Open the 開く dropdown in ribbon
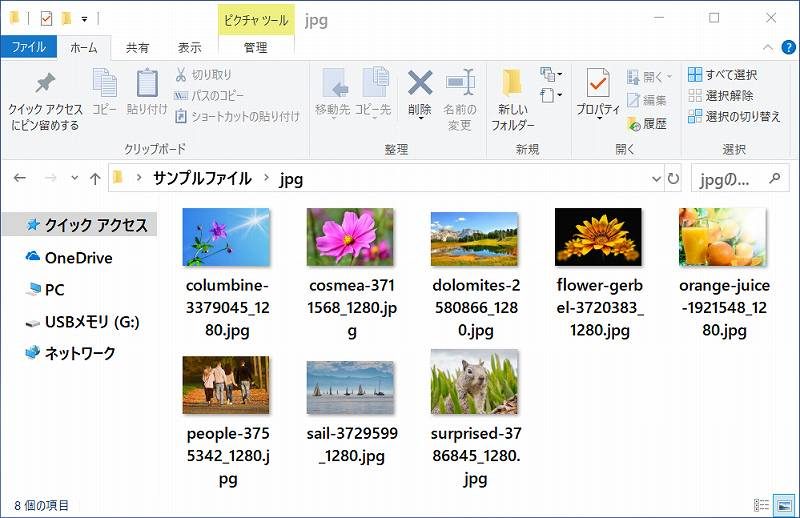 pyautogui.click(x=651, y=76)
